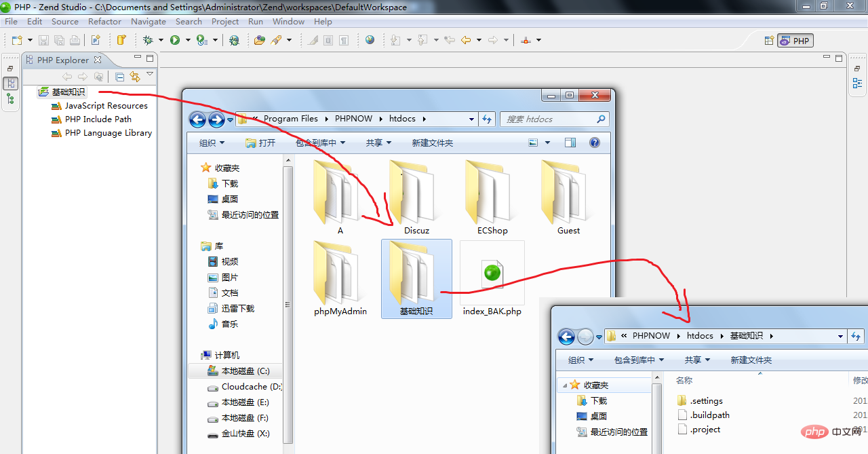Select the Discuz folder
The width and height of the screenshot is (868, 454).
[x=416, y=197]
